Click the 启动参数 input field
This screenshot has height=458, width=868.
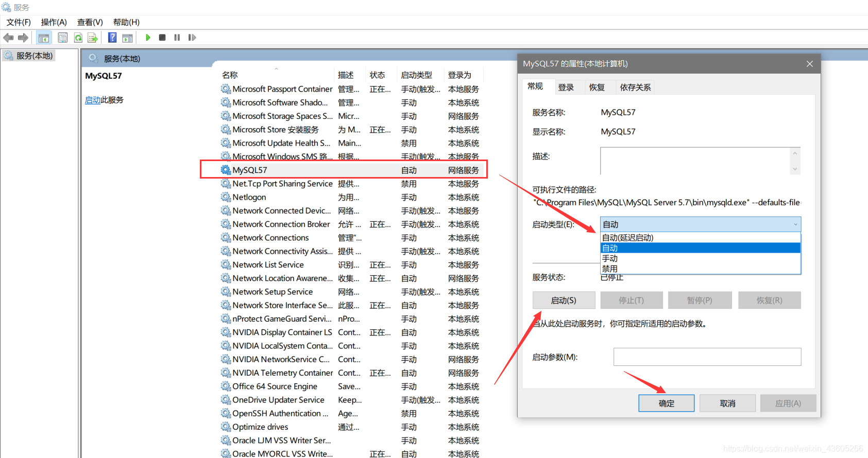(707, 357)
